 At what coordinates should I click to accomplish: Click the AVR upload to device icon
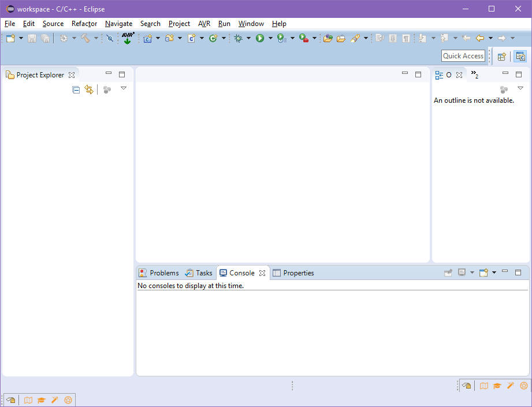[127, 38]
